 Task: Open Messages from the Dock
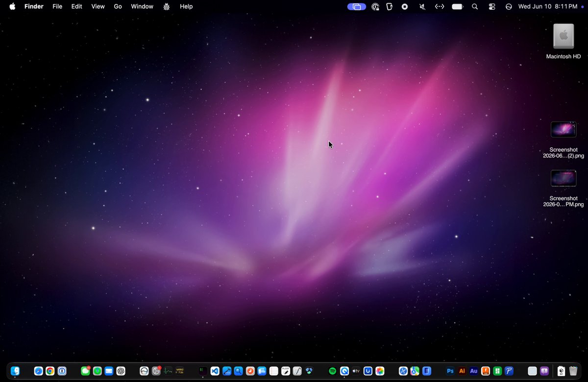tap(85, 371)
